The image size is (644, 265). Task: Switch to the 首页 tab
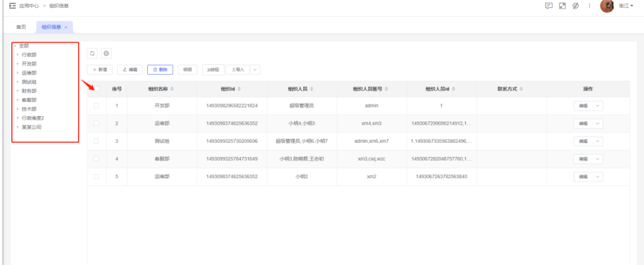point(21,27)
